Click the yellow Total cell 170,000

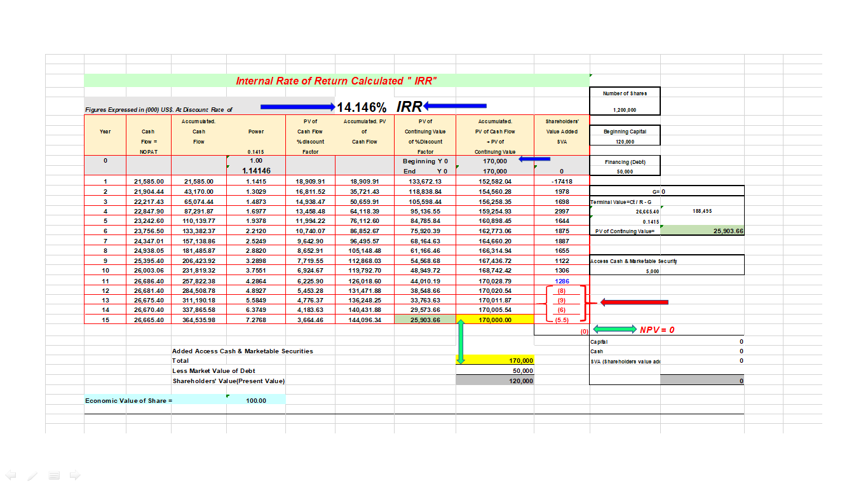[x=495, y=360]
